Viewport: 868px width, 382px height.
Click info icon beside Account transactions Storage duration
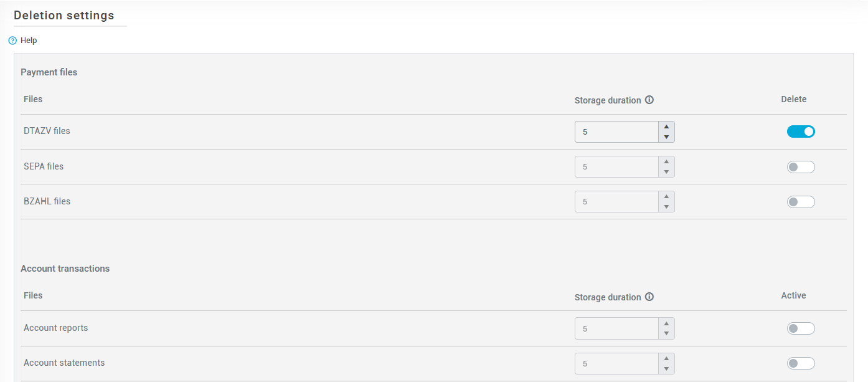(x=649, y=297)
